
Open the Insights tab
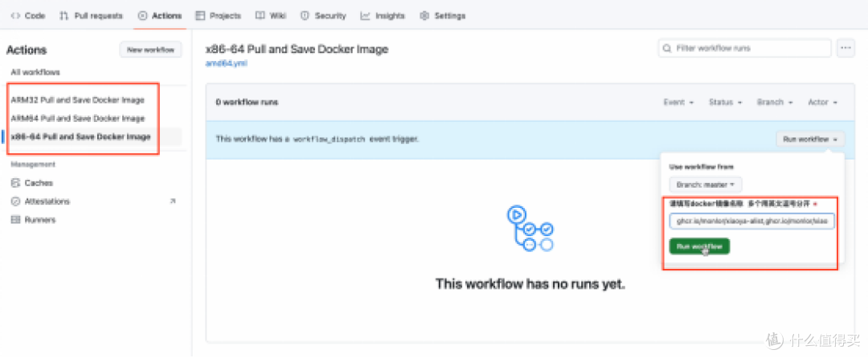pos(383,16)
